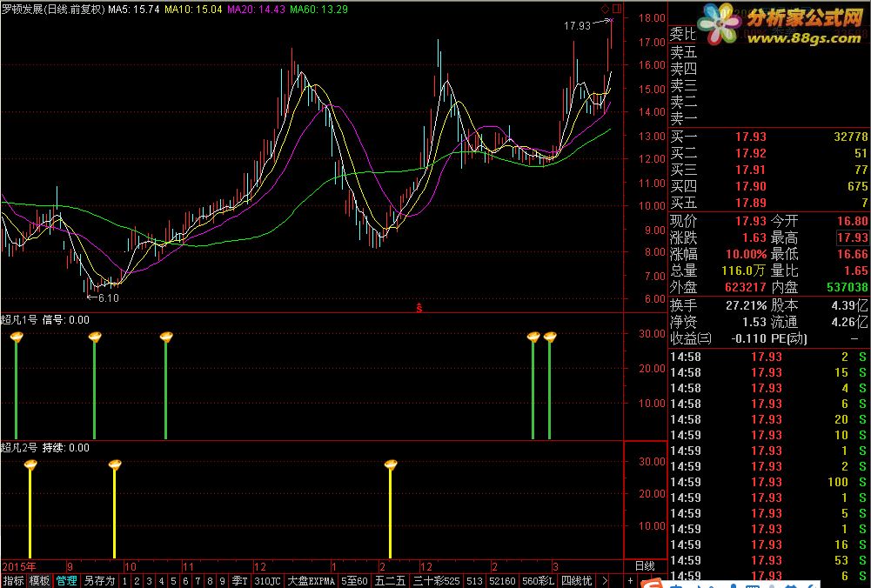
Task: Select the 三十彩525 indicator tab
Action: point(437,581)
